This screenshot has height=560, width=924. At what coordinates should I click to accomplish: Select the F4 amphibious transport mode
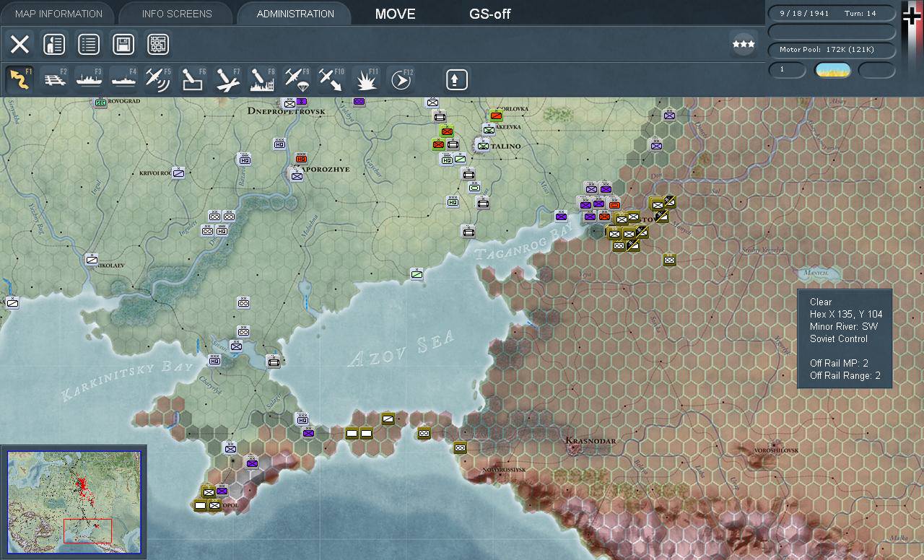(124, 79)
